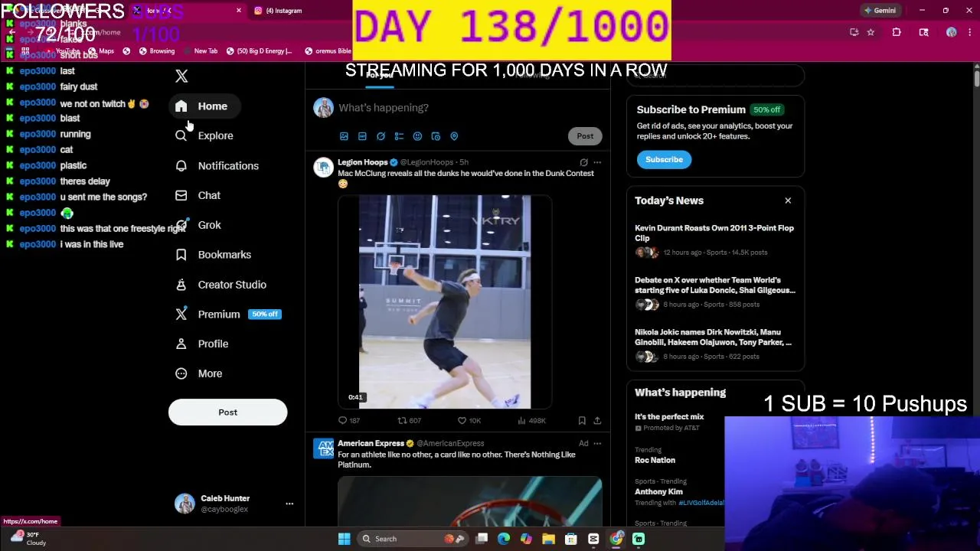This screenshot has height=551, width=980.
Task: Open Chat in the sidebar
Action: pos(198,195)
